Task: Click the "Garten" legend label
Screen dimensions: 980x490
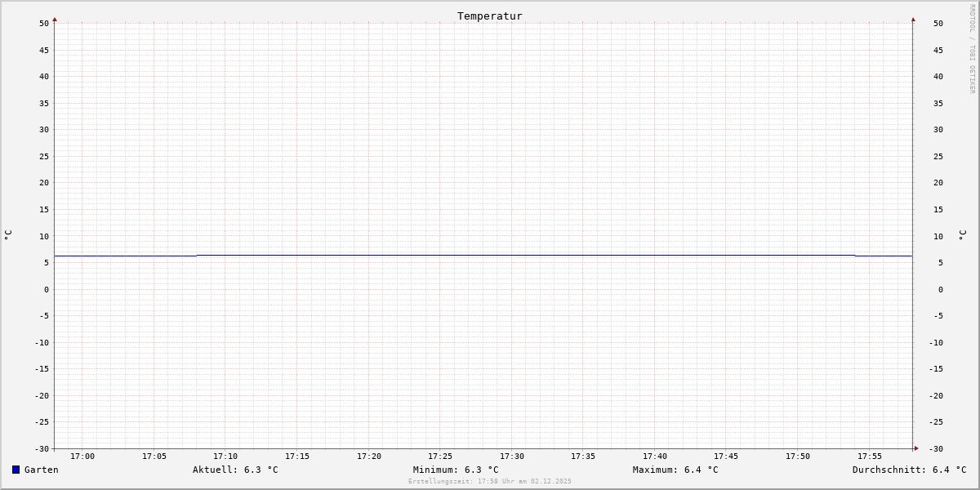Action: coord(41,470)
